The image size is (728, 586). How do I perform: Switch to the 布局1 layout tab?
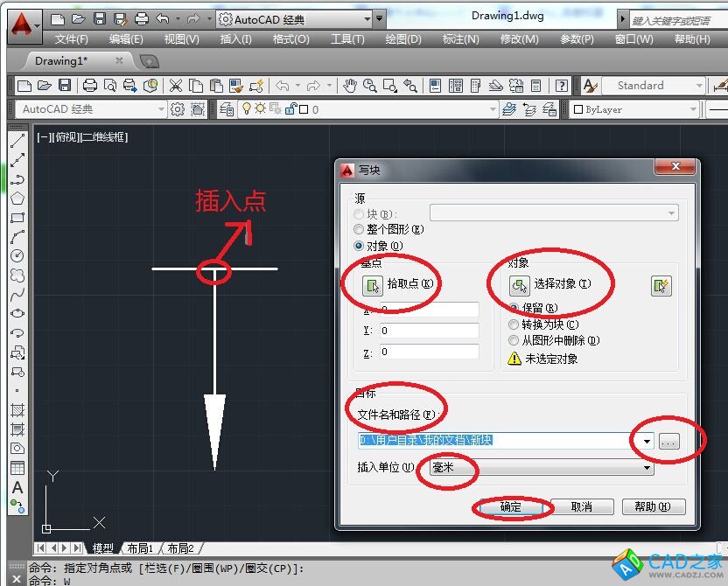pyautogui.click(x=140, y=548)
